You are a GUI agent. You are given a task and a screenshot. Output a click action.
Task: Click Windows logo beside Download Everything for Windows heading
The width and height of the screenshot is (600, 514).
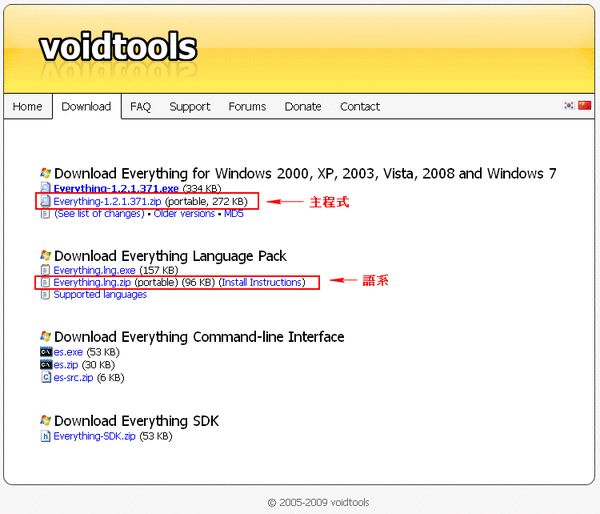tap(46, 173)
